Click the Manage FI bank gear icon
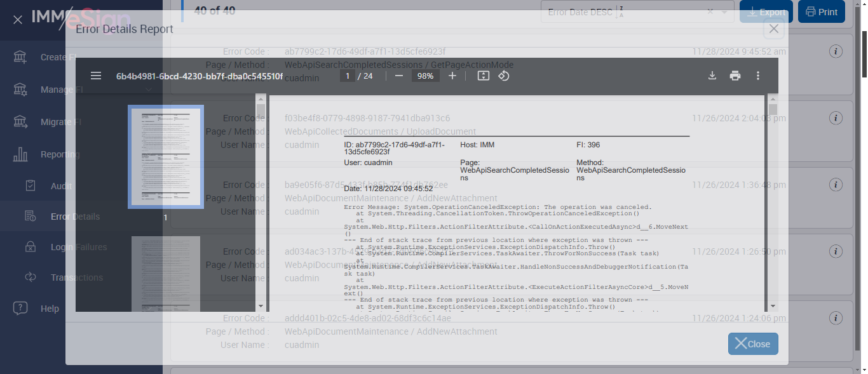This screenshot has width=868, height=374. pyautogui.click(x=20, y=90)
